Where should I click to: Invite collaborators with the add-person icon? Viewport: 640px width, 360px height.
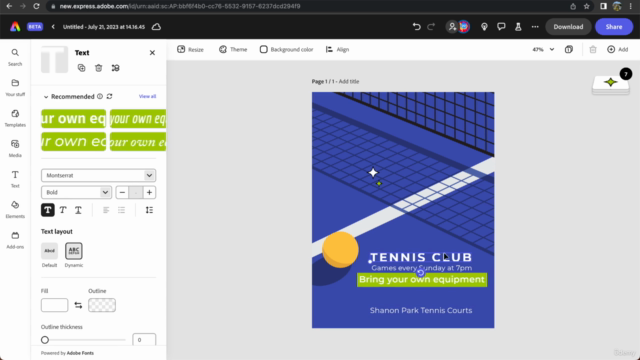coord(452,27)
